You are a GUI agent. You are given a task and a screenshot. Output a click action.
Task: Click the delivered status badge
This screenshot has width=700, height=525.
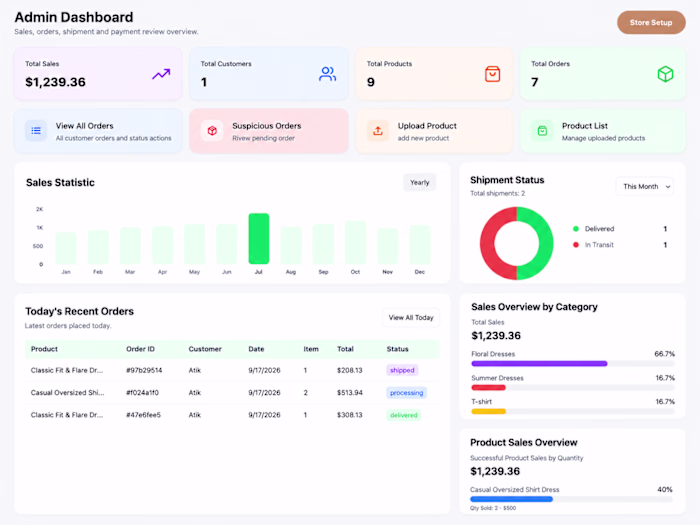404,415
